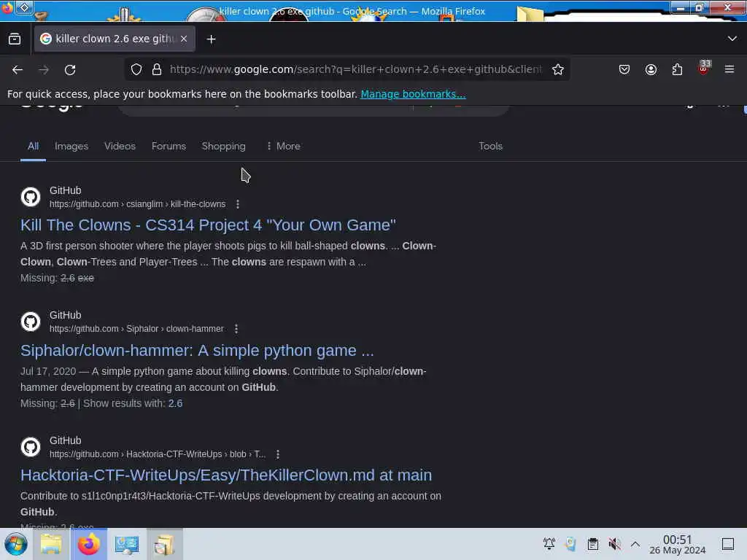The image size is (747, 560).
Task: Click the forward navigation arrow
Action: (44, 70)
